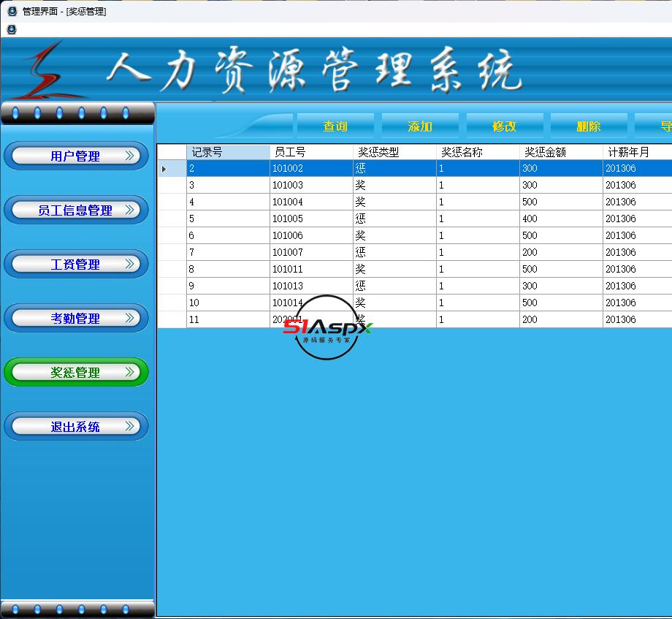The height and width of the screenshot is (619, 672).
Task: Select employee number 101005 cell
Action: point(311,219)
